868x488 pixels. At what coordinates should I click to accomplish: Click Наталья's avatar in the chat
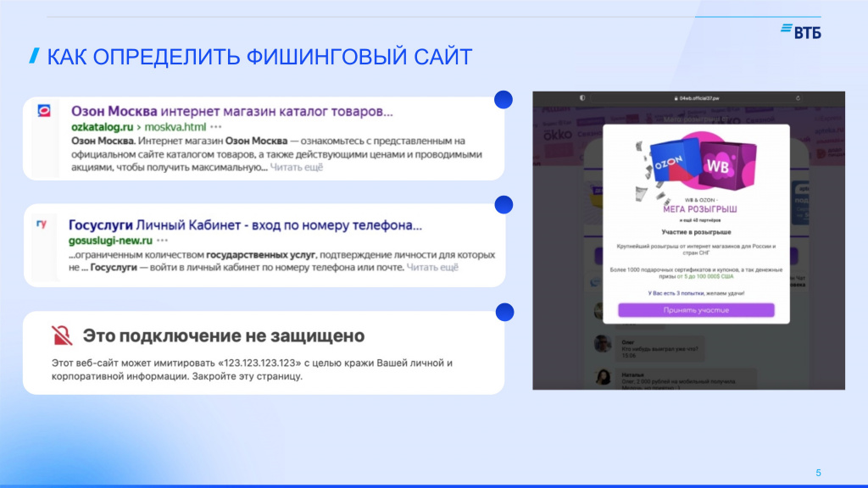tap(603, 377)
